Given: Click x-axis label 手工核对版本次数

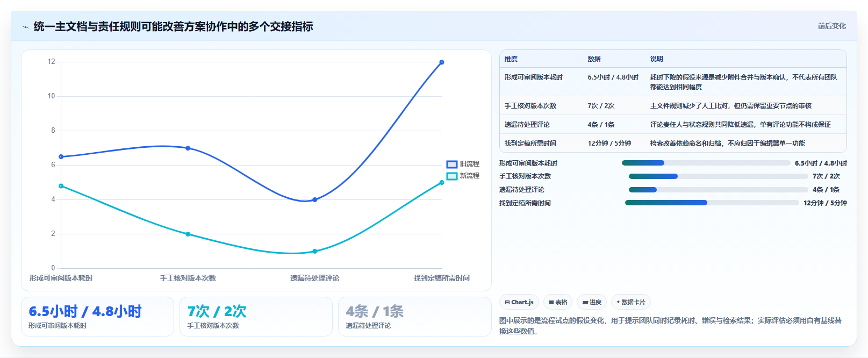Looking at the screenshot, I should click(188, 278).
